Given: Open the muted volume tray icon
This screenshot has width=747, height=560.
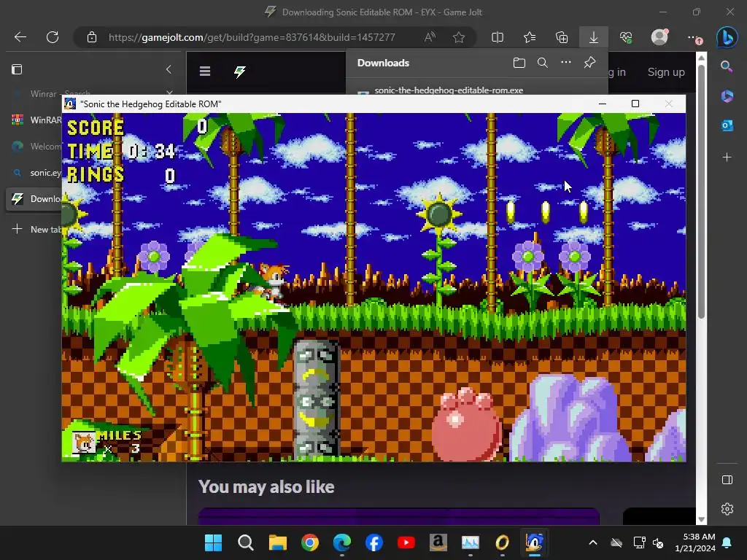Looking at the screenshot, I should click(658, 542).
